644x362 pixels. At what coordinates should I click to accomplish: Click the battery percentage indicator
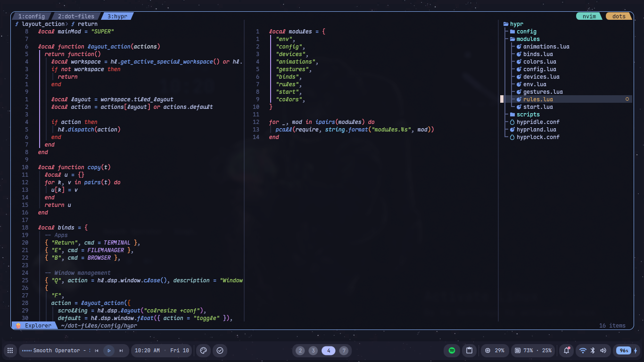point(624,351)
